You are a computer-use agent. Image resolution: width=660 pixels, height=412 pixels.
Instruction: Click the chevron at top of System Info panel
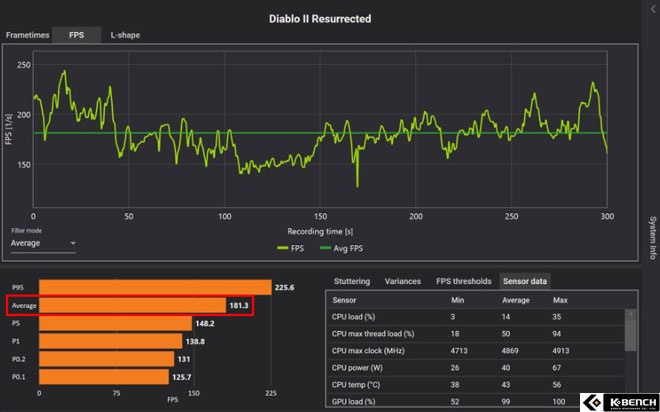(653, 10)
